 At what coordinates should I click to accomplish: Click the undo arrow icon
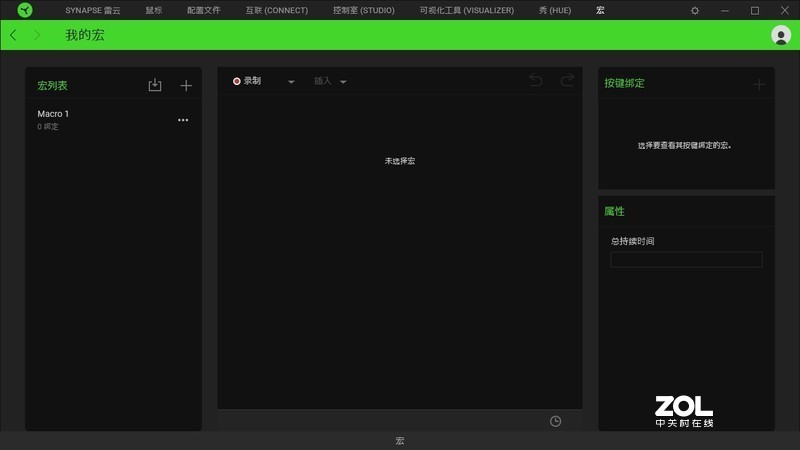(536, 80)
